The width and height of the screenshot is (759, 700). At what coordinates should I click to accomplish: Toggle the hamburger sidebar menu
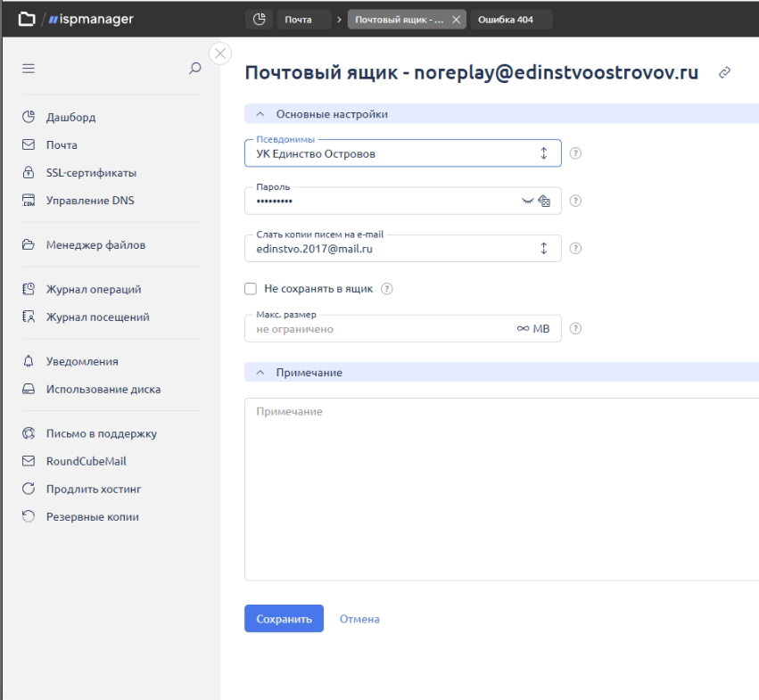pyautogui.click(x=29, y=69)
